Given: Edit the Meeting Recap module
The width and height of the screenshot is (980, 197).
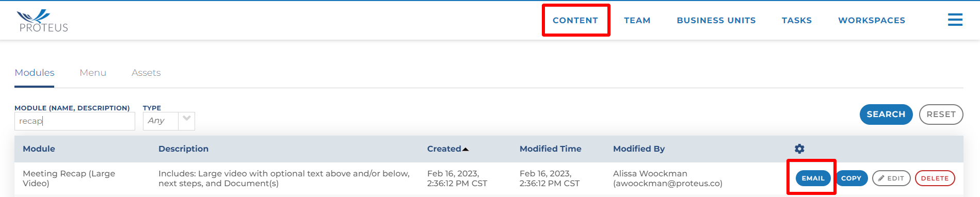Looking at the screenshot, I should pos(891,178).
